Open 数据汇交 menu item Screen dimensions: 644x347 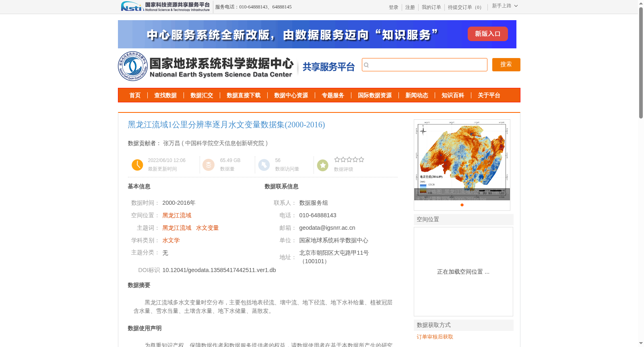coord(202,95)
